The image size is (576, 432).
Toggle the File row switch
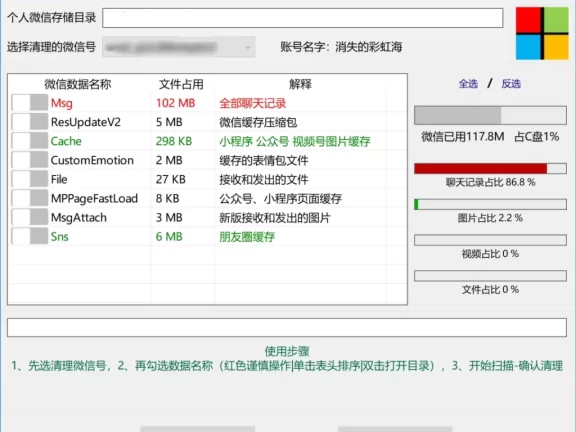pos(30,179)
